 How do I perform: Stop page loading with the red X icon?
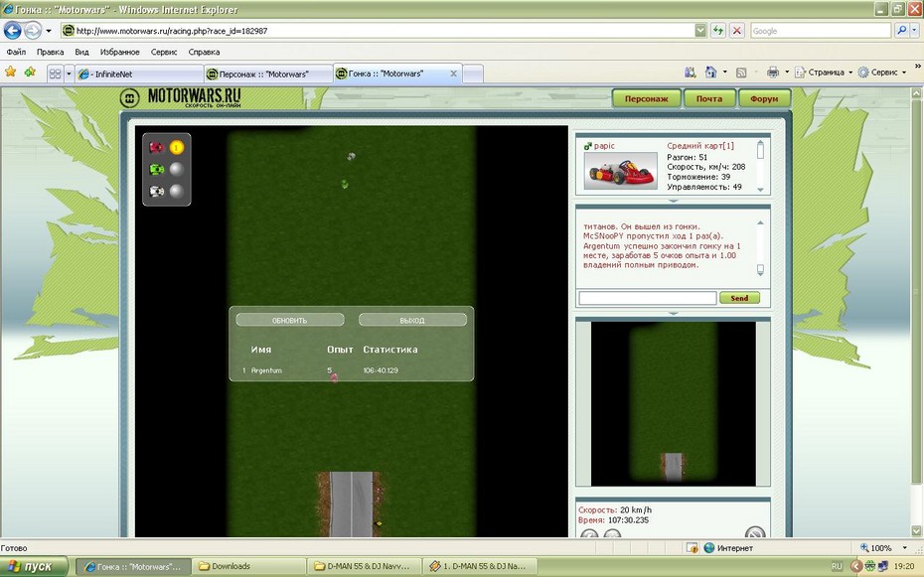coord(736,31)
